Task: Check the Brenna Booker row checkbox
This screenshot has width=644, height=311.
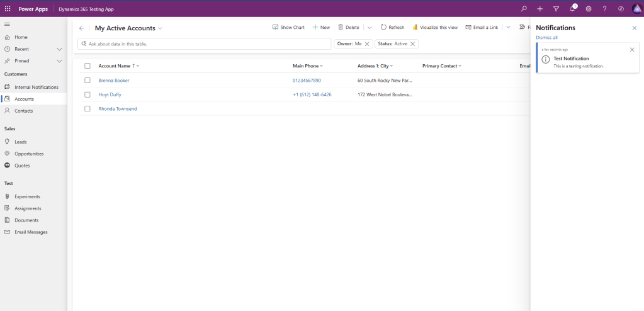Action: coord(88,81)
